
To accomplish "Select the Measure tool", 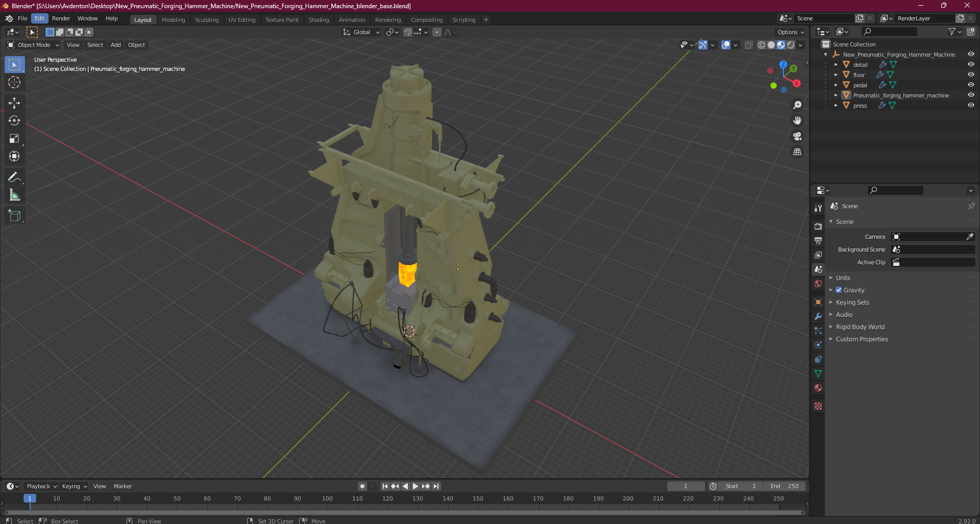I will [x=14, y=195].
